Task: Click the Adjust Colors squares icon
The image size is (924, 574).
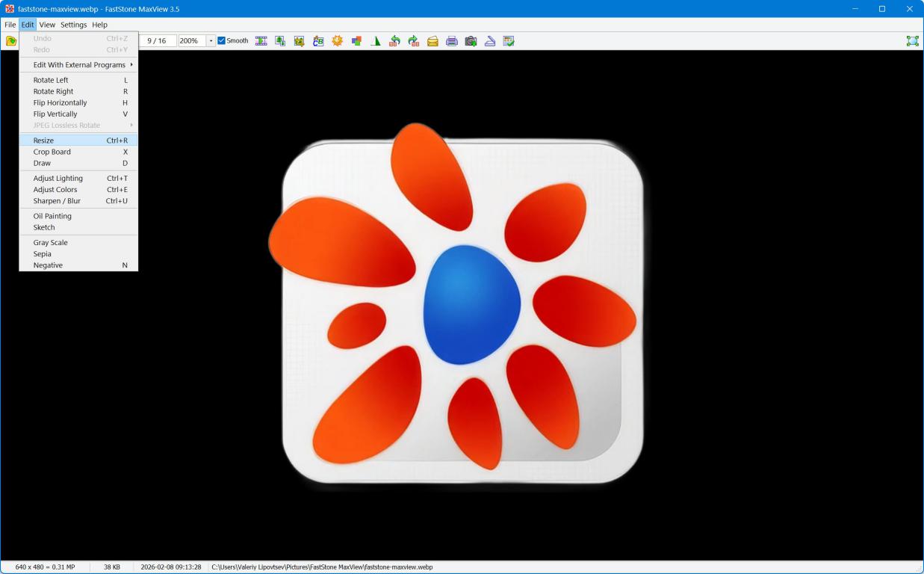Action: tap(356, 41)
